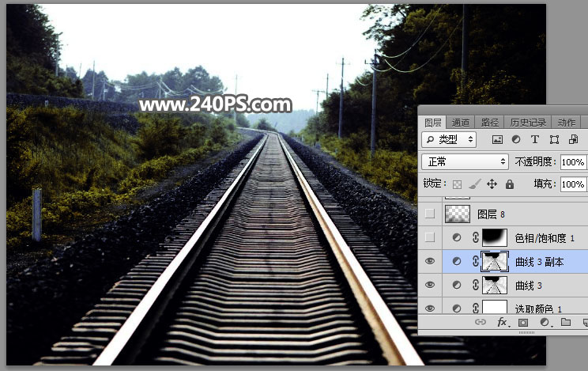588x371 pixels.
Task: Toggle mask link on 选取颜色 1
Action: coord(476,309)
